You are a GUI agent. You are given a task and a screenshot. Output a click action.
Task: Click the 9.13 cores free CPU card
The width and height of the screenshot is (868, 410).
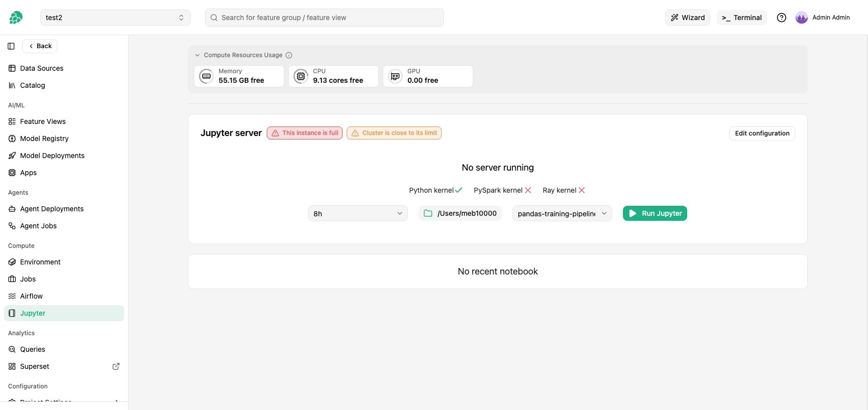tap(334, 76)
